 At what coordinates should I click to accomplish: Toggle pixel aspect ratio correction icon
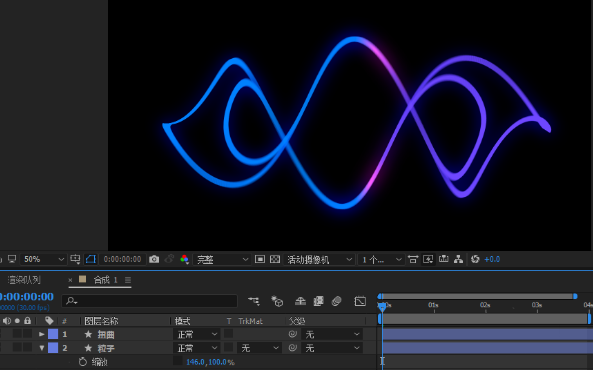coord(413,259)
